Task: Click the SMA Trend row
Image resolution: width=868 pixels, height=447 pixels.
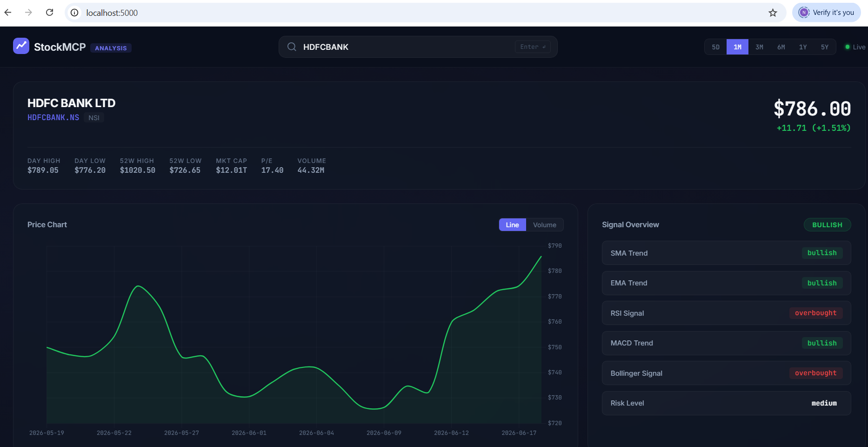Action: click(x=726, y=253)
